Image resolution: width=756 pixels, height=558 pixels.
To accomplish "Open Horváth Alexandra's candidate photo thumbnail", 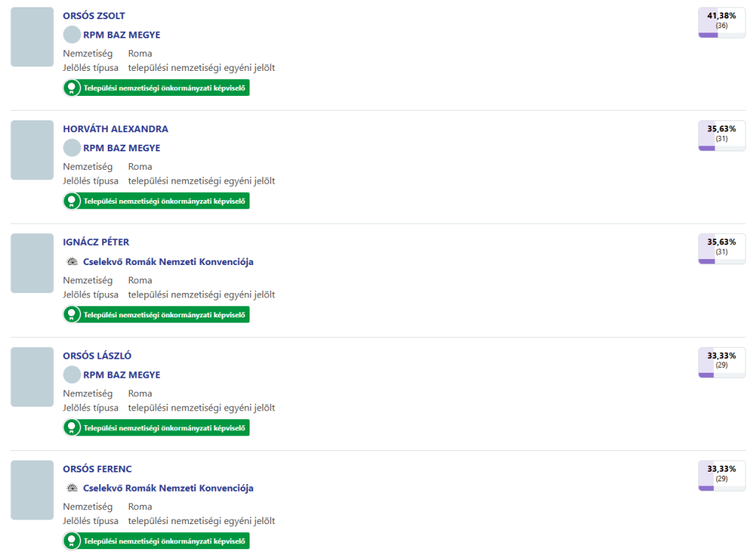I will (32, 150).
